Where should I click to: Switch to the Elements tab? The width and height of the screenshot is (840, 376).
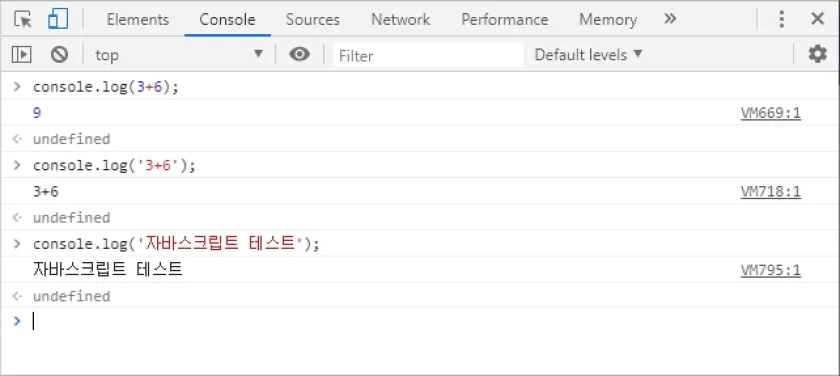coord(138,20)
